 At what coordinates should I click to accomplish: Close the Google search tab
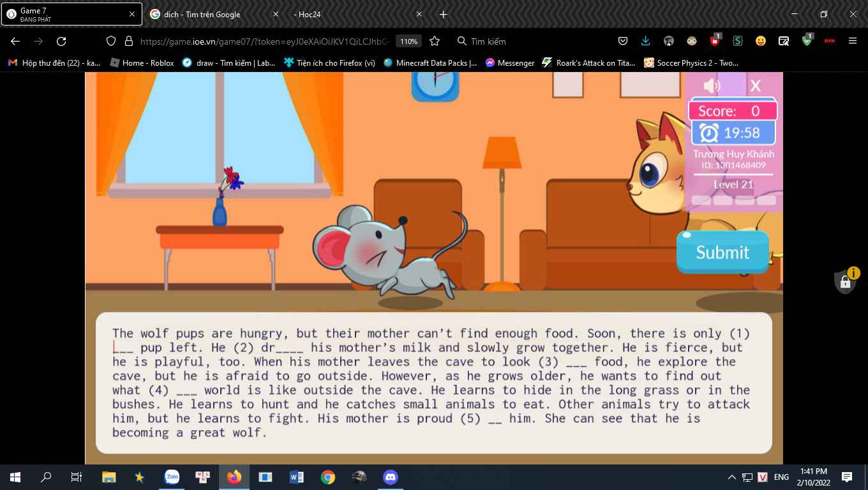click(x=276, y=14)
